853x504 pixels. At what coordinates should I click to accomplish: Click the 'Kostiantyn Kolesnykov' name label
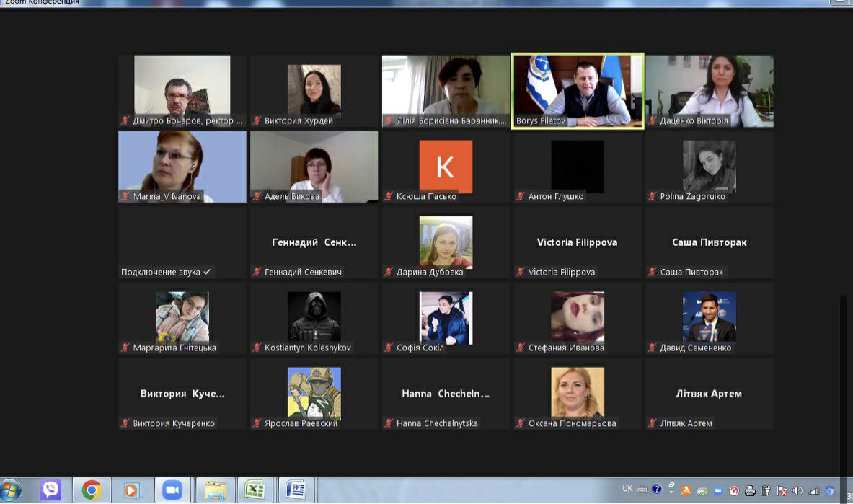click(x=308, y=348)
